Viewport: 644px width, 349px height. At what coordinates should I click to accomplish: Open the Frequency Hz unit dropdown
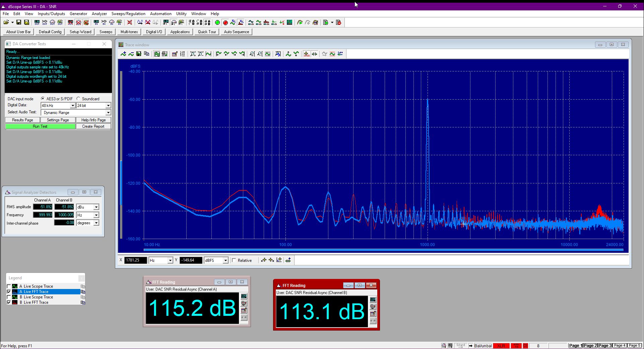tap(96, 215)
